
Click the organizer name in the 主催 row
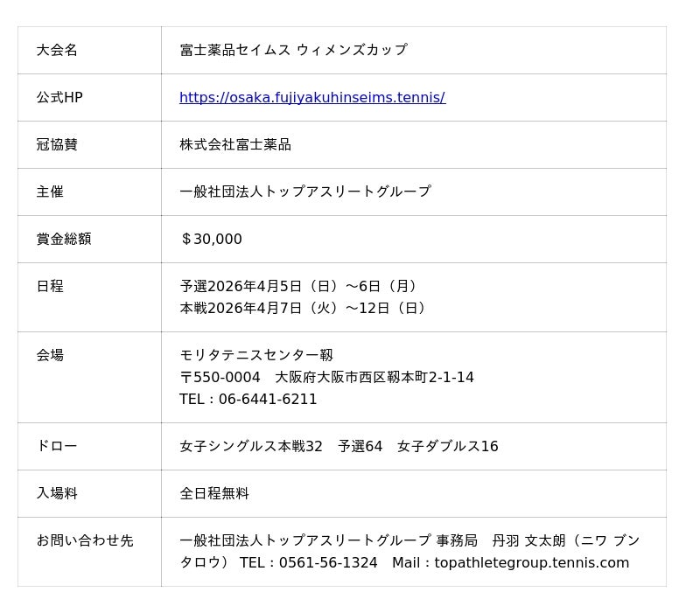point(304,192)
